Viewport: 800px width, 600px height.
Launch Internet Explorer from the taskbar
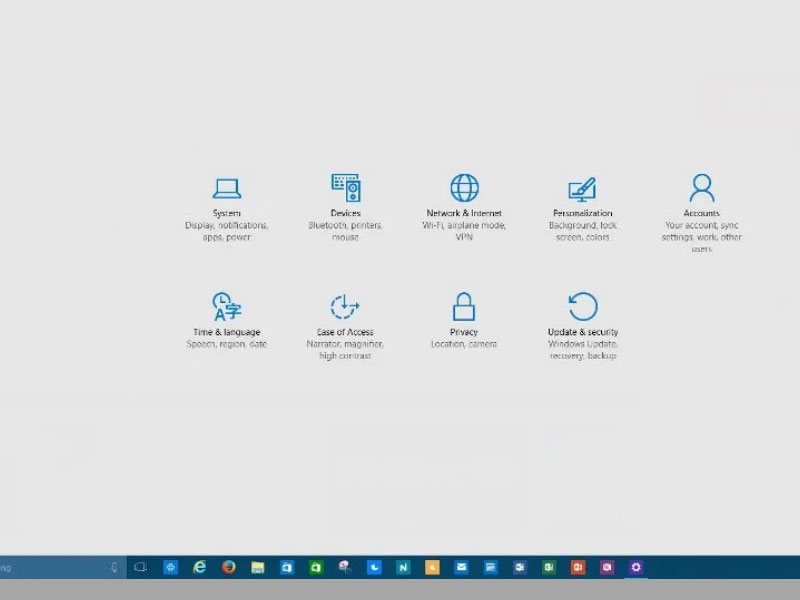(x=199, y=567)
